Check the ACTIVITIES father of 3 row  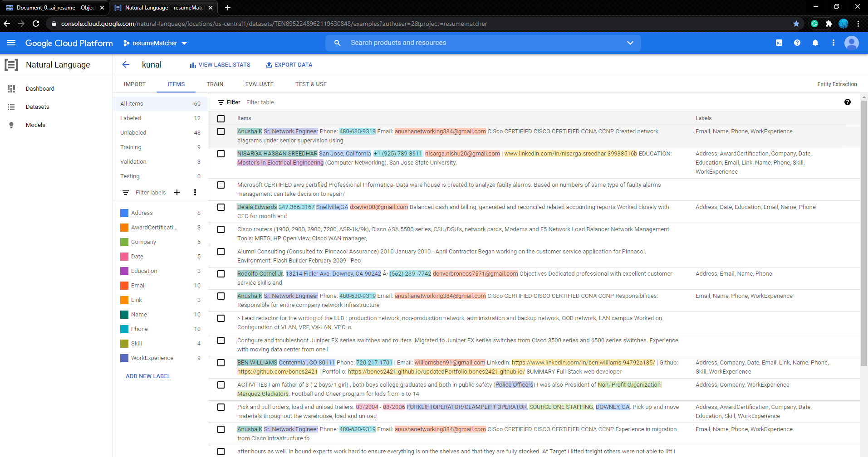[221, 385]
